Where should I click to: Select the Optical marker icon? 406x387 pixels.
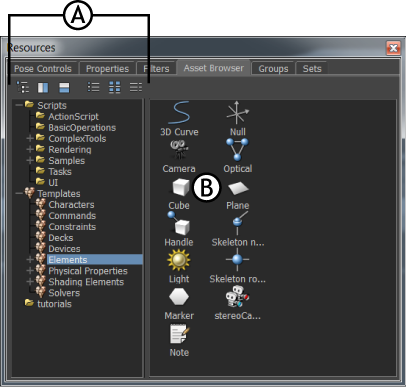237,149
